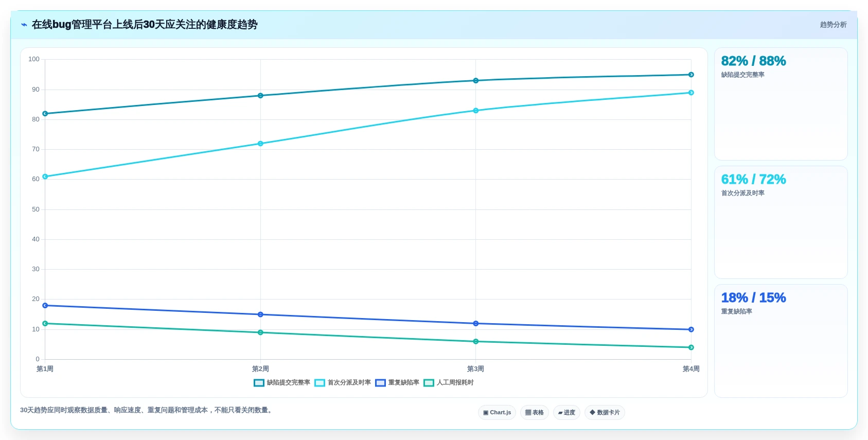Click the 第4周 x-axis label
Screen dimensions: 868x440
click(x=691, y=369)
